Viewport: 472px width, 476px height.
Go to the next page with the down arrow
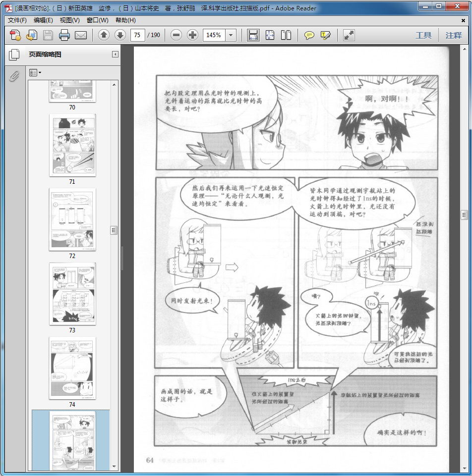click(x=120, y=35)
